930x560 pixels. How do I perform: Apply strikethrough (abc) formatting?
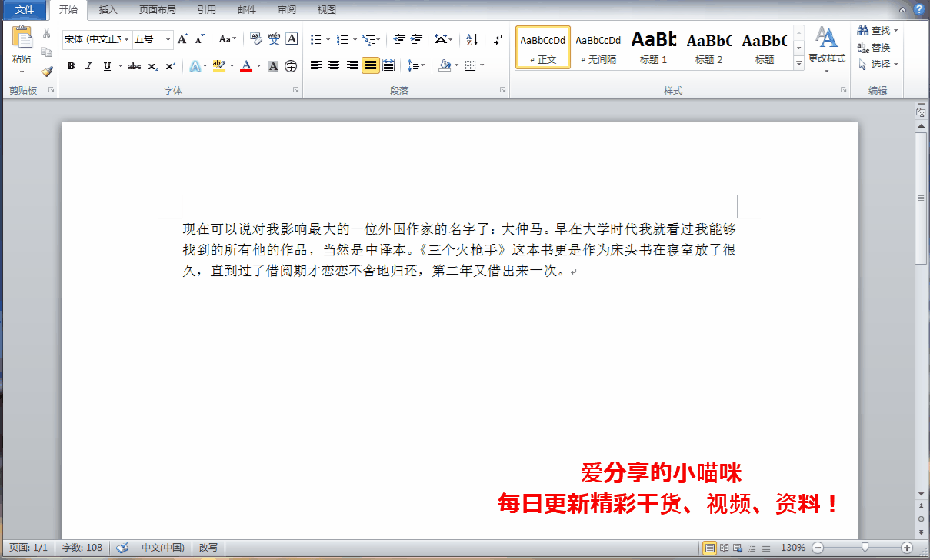(134, 66)
